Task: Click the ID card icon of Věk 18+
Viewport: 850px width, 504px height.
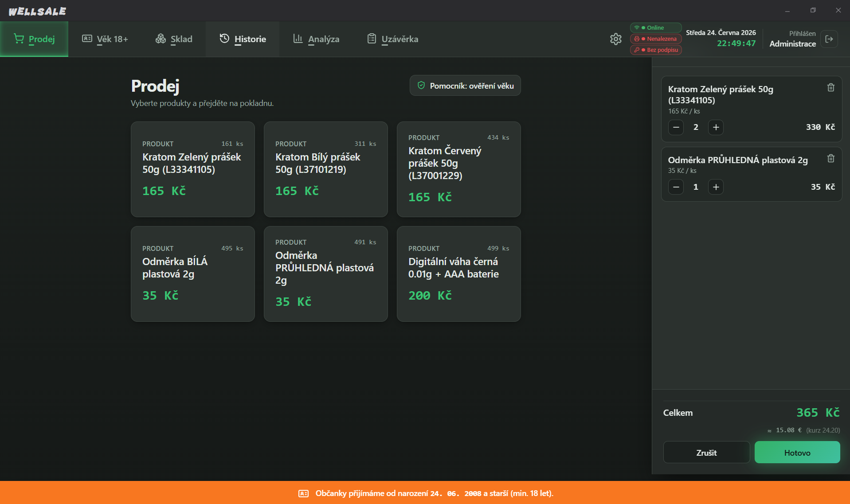Action: tap(87, 39)
